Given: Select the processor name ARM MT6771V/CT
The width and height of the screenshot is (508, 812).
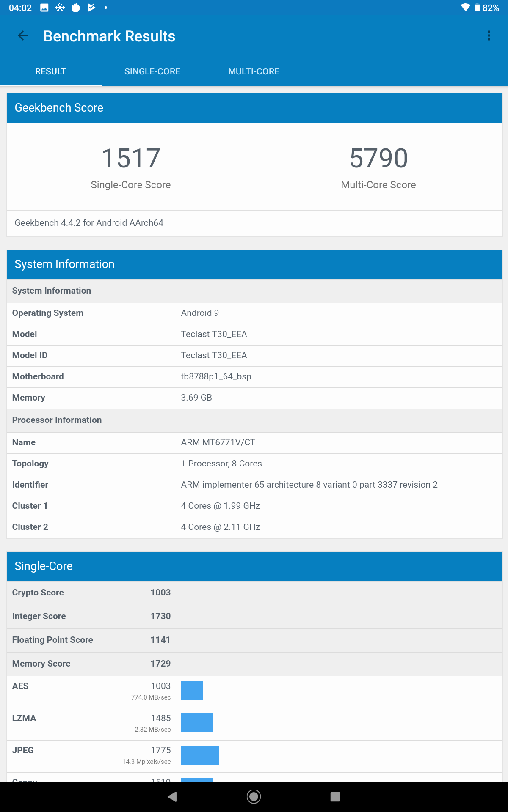Looking at the screenshot, I should point(218,442).
